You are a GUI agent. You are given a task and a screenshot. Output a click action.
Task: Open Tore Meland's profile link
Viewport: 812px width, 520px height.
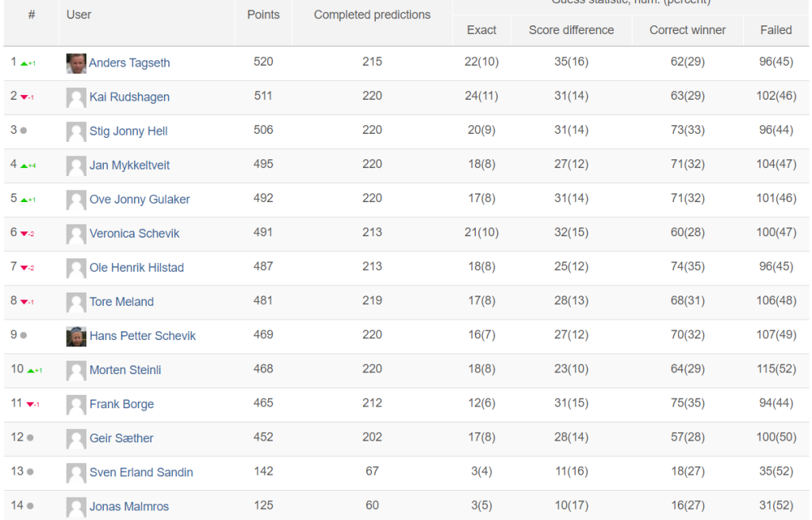click(x=121, y=302)
